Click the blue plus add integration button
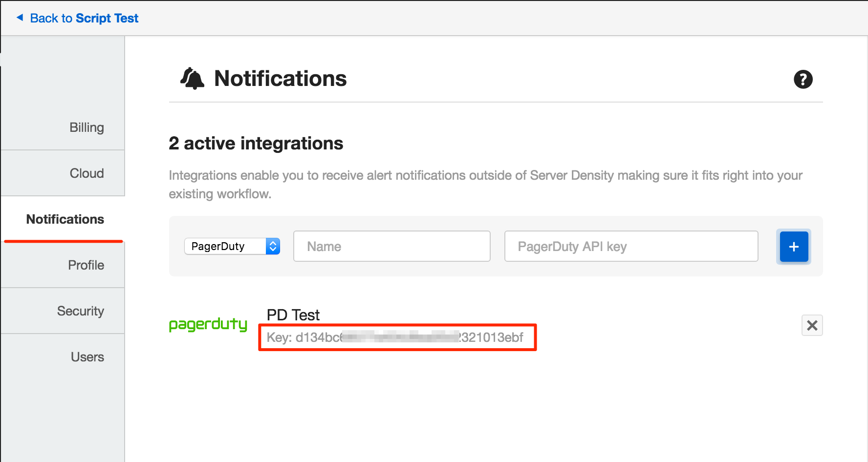This screenshot has width=868, height=462. coord(793,247)
